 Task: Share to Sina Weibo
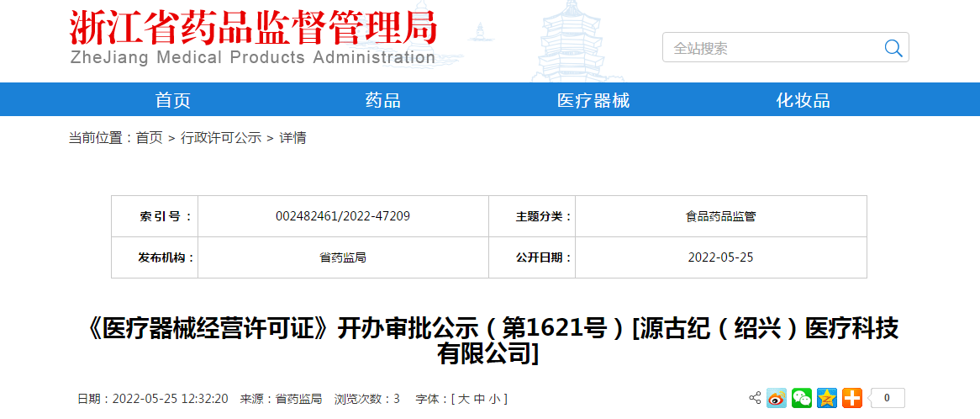pyautogui.click(x=777, y=398)
